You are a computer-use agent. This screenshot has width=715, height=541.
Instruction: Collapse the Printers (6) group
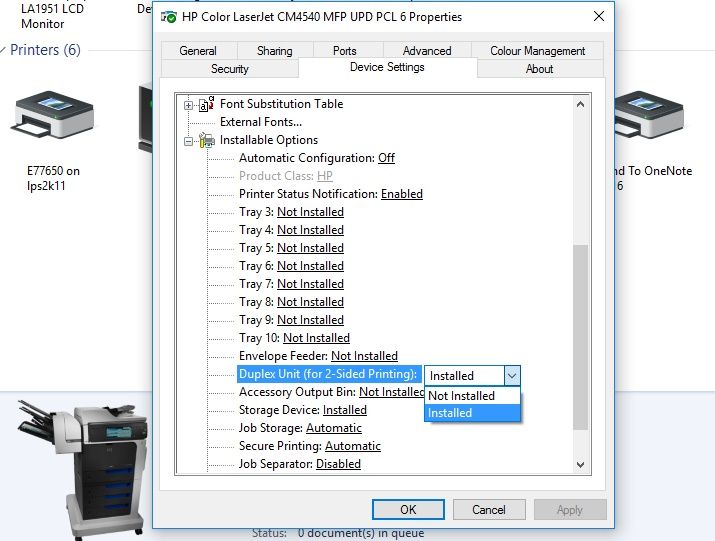3,50
